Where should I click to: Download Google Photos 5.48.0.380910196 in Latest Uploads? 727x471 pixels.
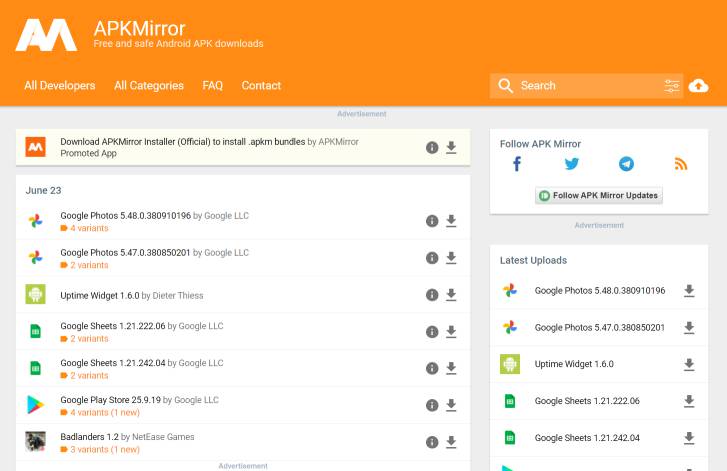tap(689, 291)
